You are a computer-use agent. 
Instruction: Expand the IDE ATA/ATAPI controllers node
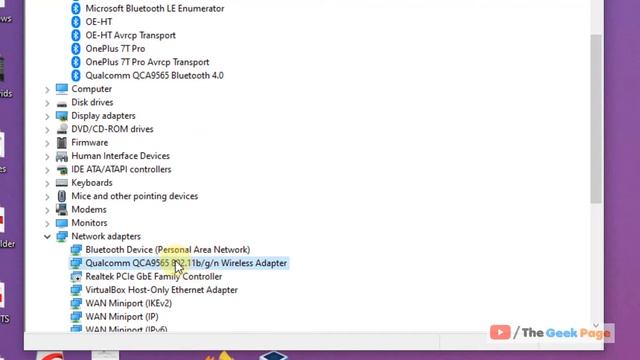47,170
